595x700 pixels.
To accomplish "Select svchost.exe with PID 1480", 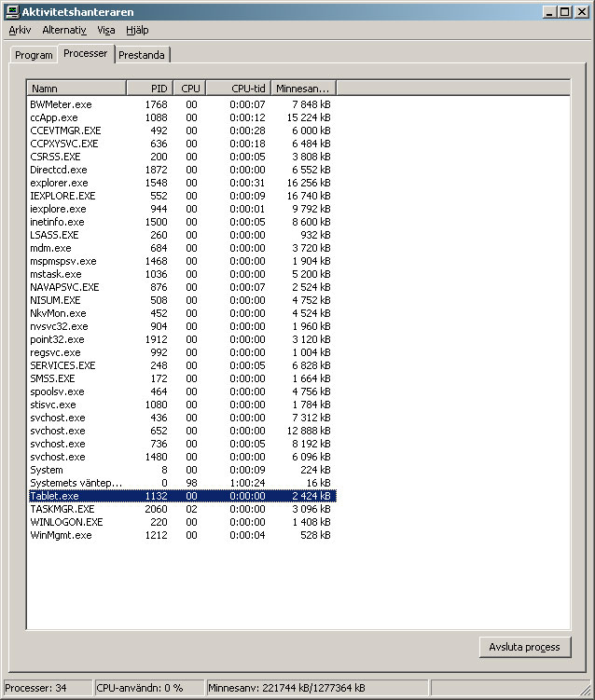I will click(182, 457).
